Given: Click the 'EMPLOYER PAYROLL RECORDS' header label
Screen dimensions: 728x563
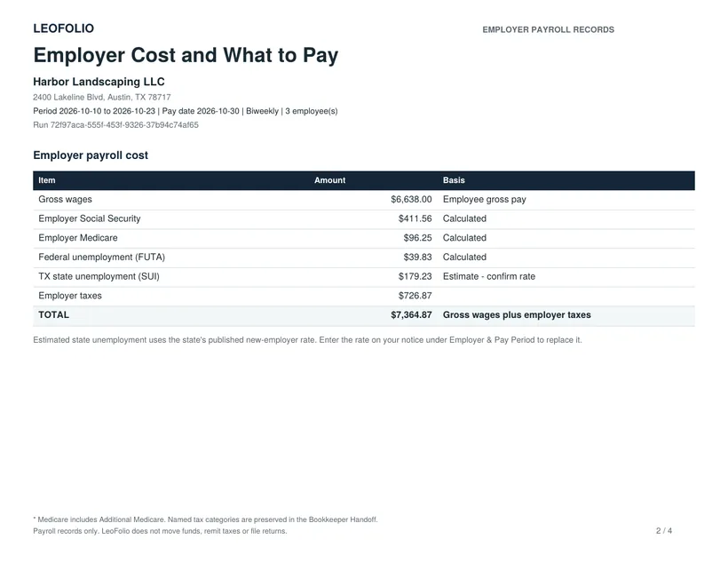Looking at the screenshot, I should click(548, 29).
